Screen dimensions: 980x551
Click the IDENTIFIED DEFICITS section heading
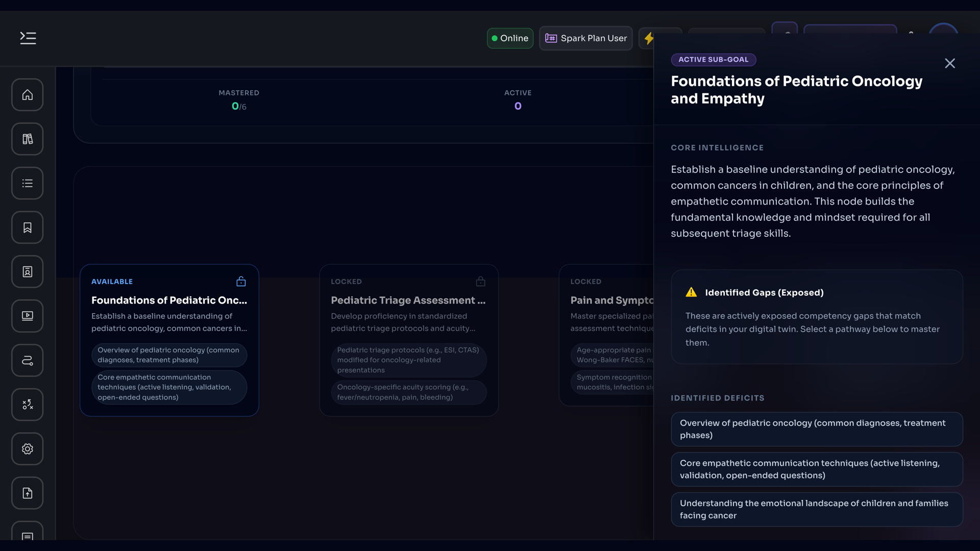click(x=718, y=398)
